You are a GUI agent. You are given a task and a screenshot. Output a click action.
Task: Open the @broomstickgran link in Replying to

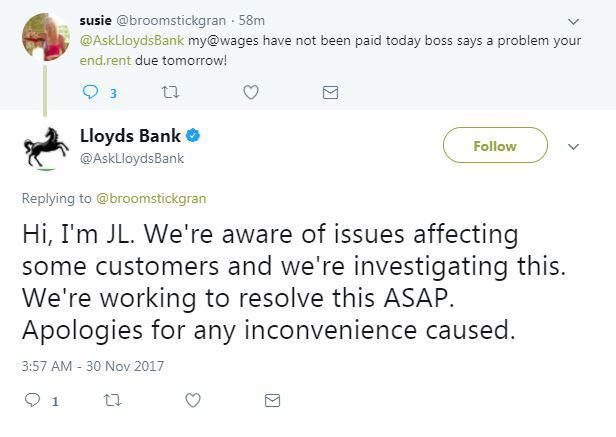(152, 198)
